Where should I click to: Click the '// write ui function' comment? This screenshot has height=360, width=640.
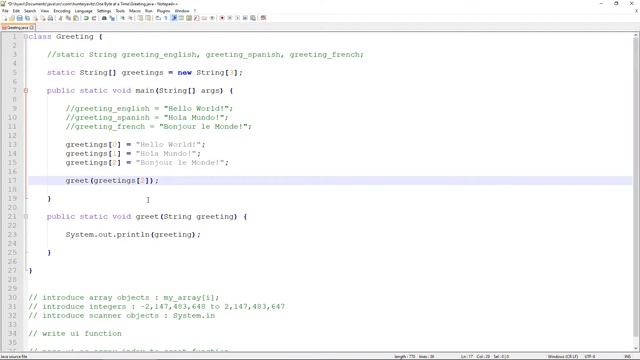pyautogui.click(x=75, y=333)
